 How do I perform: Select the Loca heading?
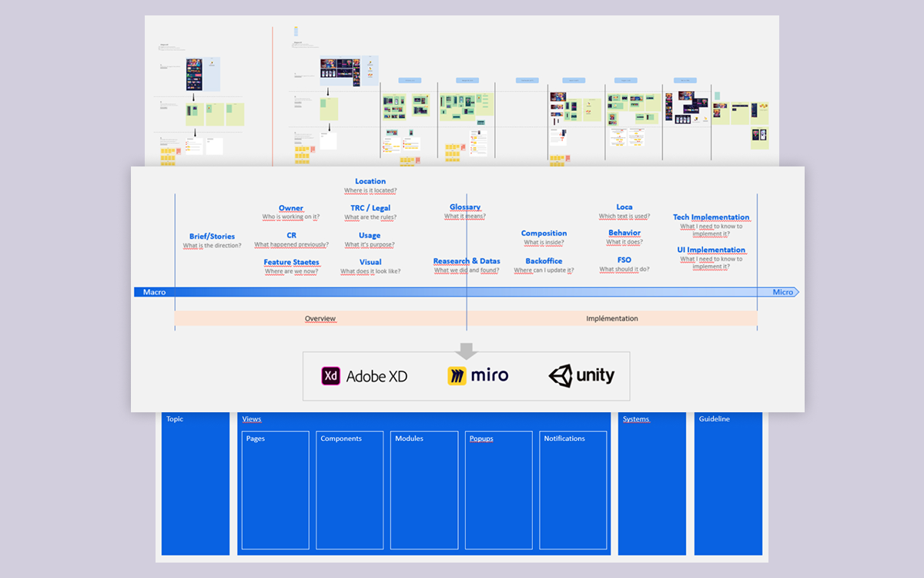(624, 207)
